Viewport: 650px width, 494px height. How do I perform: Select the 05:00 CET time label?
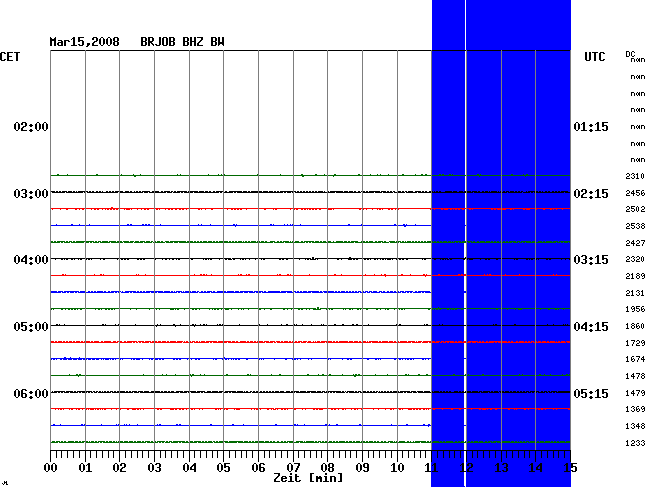point(31,327)
